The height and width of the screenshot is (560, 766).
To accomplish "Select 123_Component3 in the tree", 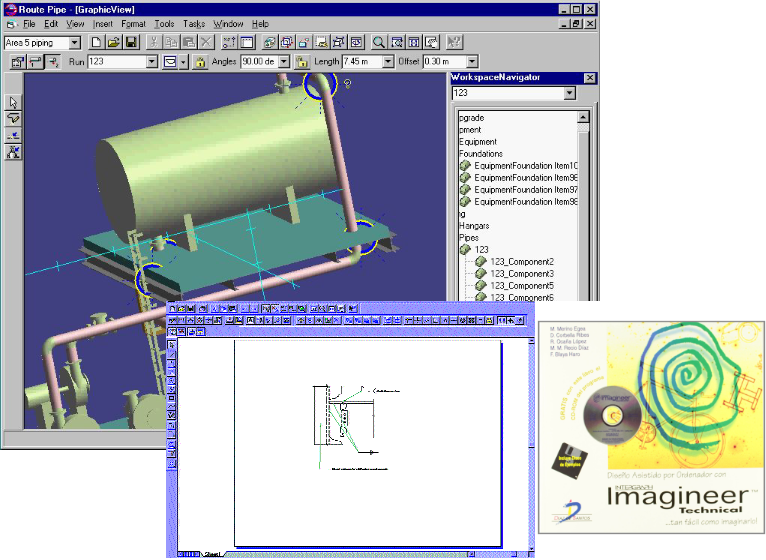I will pyautogui.click(x=521, y=274).
